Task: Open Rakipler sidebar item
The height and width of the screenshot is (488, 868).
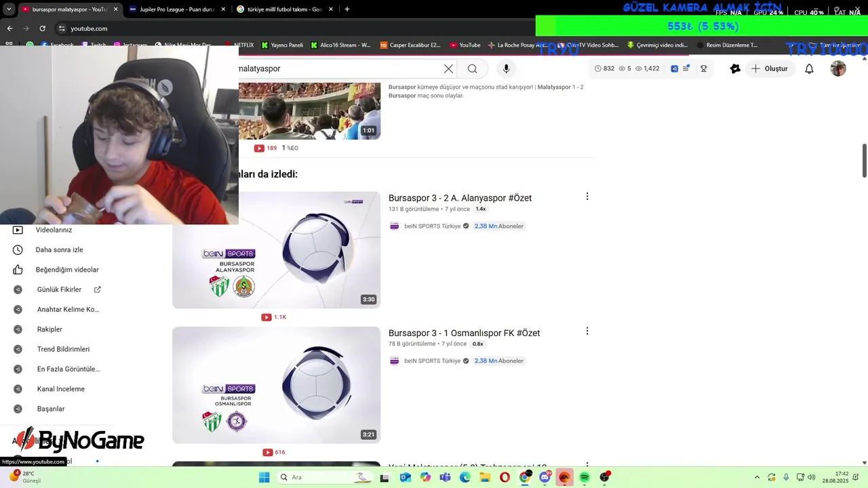Action: [x=50, y=329]
